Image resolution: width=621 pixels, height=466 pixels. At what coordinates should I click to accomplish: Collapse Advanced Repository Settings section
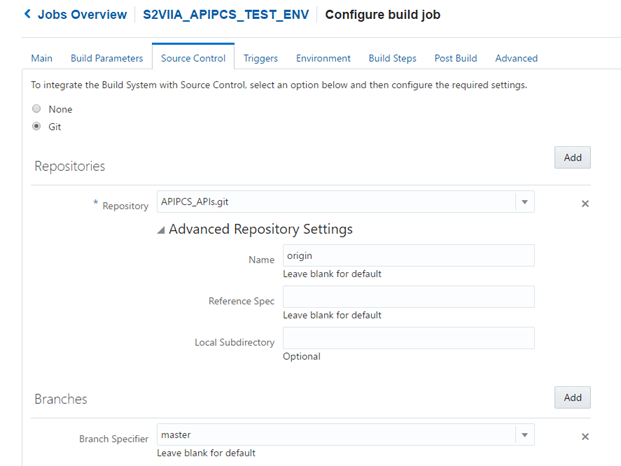(161, 230)
